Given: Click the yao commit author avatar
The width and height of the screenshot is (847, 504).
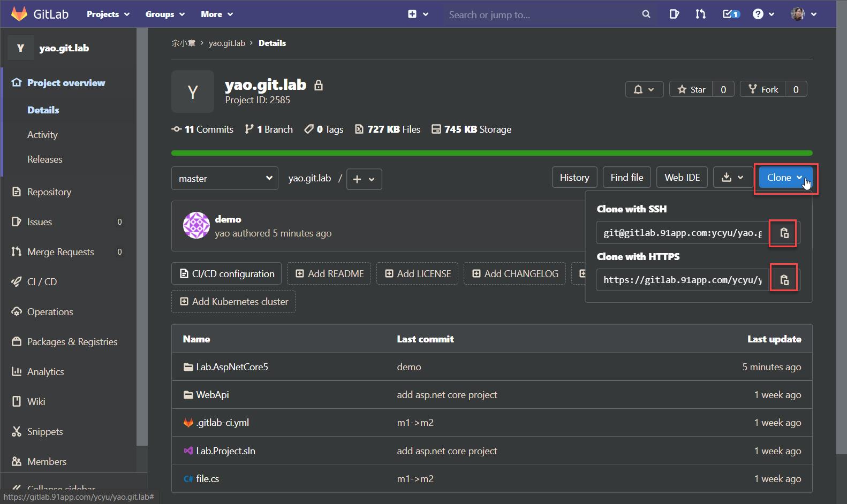Looking at the screenshot, I should (196, 225).
